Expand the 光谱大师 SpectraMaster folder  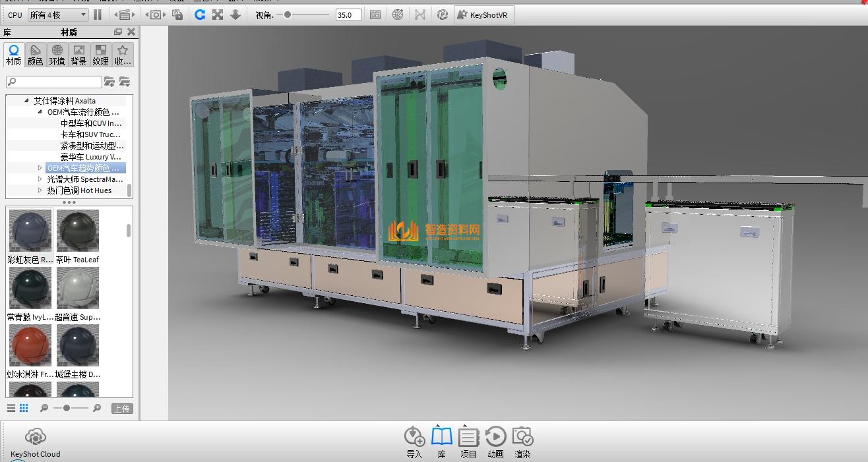click(40, 179)
